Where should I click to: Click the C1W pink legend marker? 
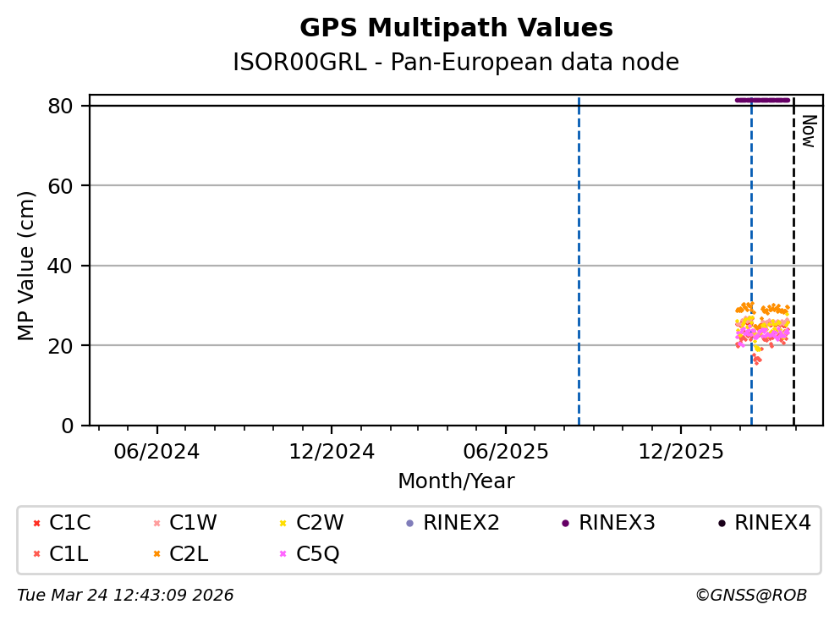[156, 524]
